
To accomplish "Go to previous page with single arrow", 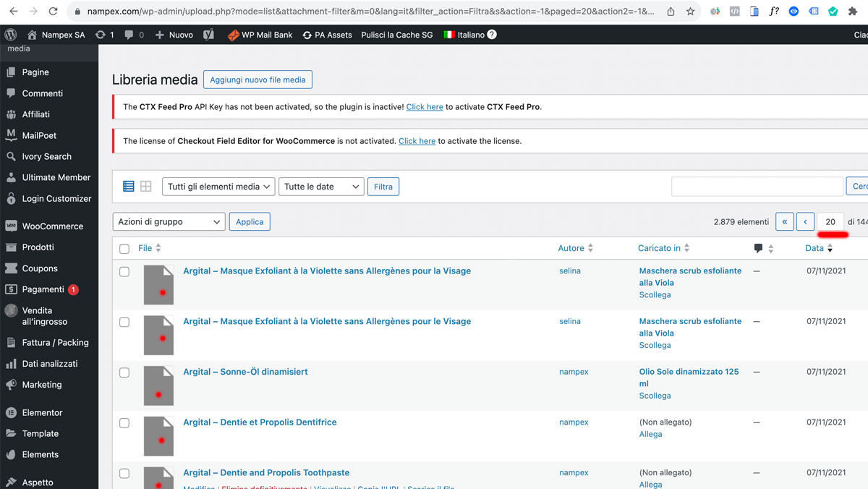I will [x=806, y=222].
